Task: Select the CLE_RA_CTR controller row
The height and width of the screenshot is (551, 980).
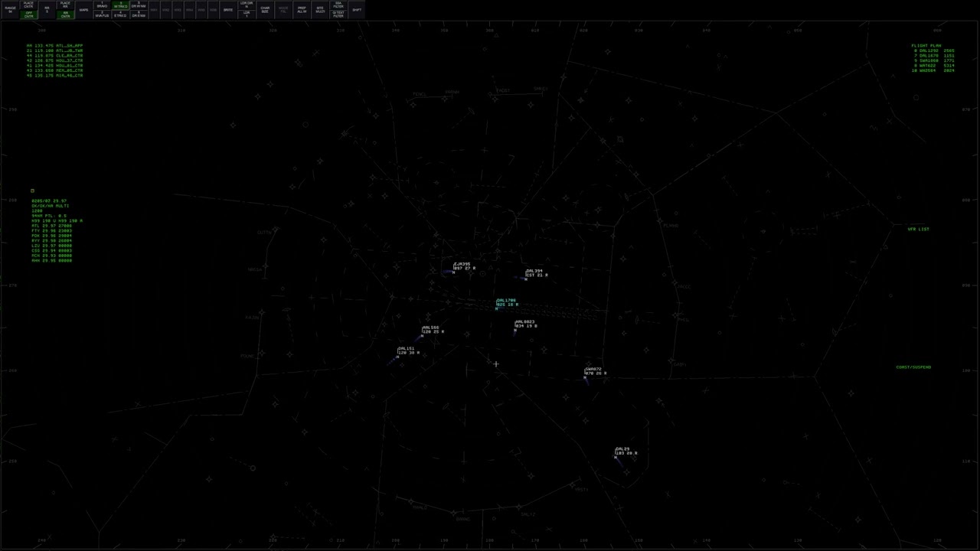Action: 54,56
